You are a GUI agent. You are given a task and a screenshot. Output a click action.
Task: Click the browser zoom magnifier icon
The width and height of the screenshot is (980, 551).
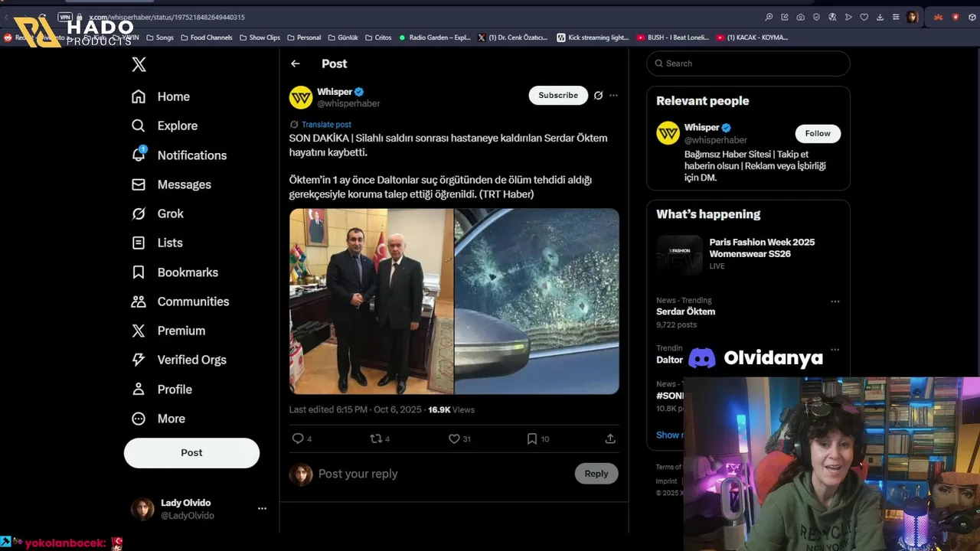[769, 17]
